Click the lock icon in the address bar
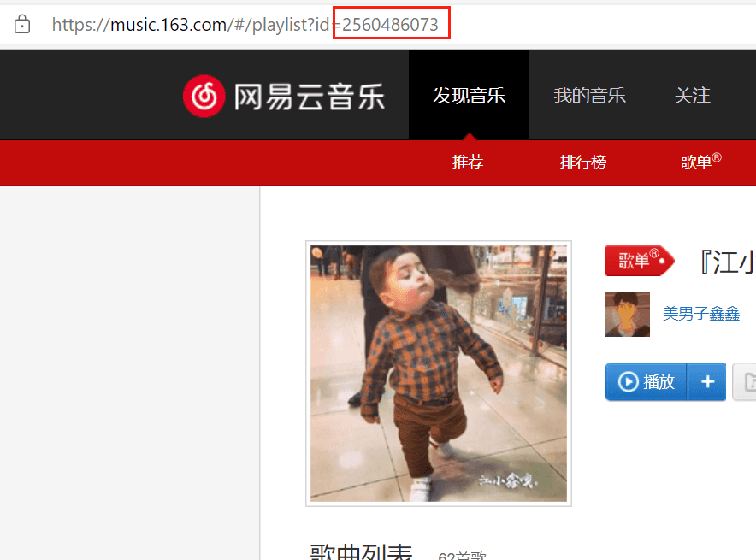The image size is (756, 560). click(22, 25)
